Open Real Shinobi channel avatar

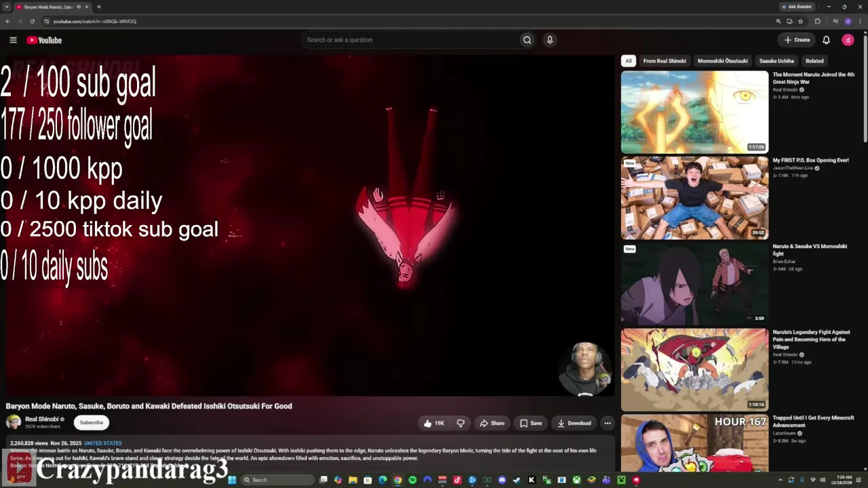(x=14, y=422)
